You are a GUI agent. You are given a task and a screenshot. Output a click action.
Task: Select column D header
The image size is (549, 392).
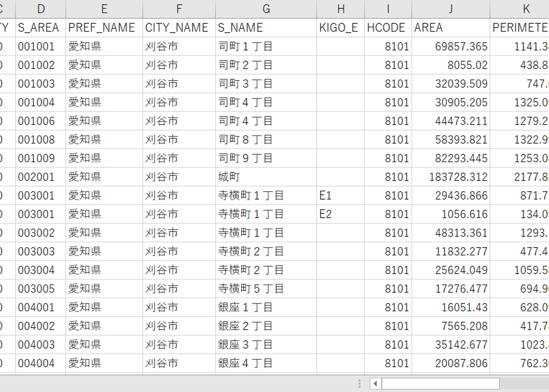[x=40, y=9]
